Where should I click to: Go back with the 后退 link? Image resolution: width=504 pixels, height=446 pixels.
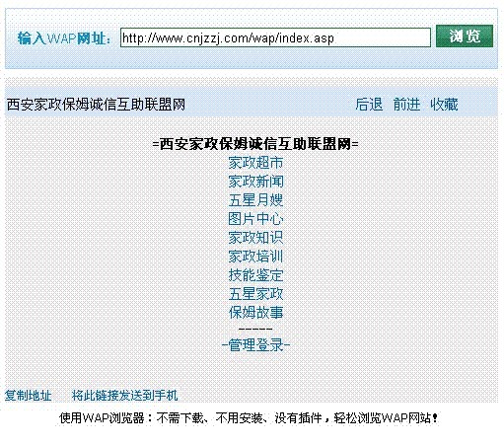pos(369,105)
